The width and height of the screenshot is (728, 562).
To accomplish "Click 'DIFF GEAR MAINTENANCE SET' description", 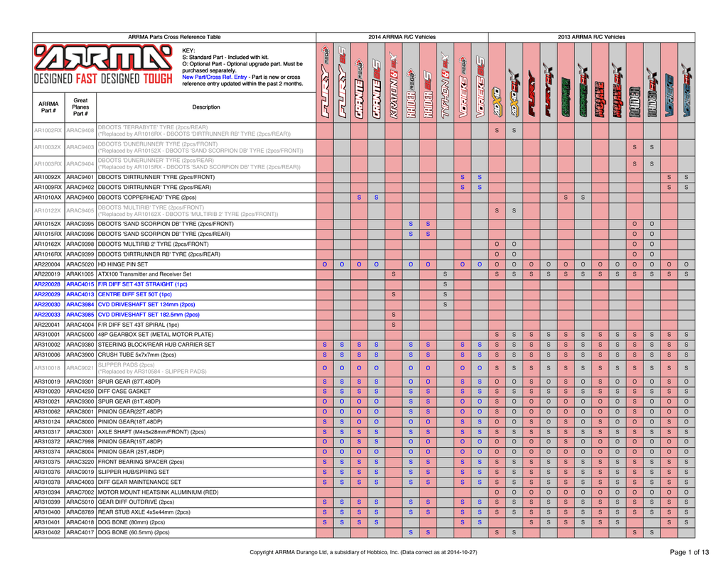I will point(139,482).
